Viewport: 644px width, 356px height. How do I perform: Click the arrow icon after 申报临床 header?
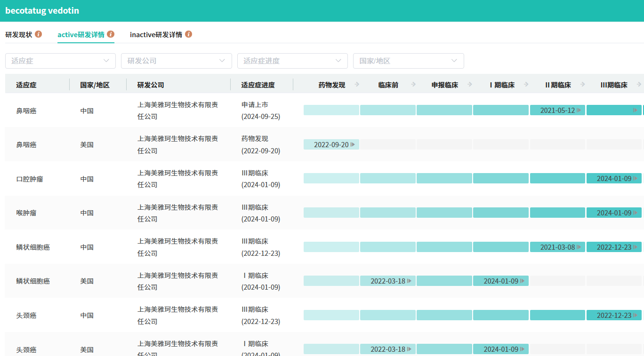point(470,85)
